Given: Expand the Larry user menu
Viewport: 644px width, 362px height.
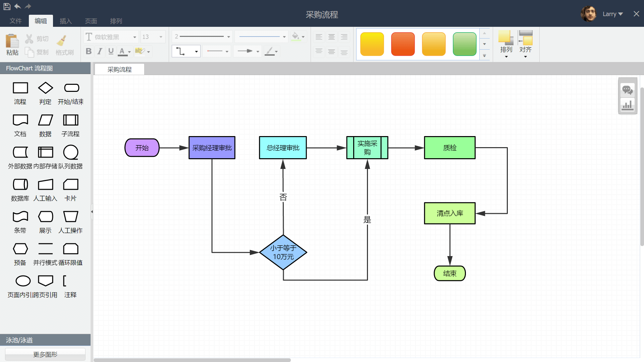Looking at the screenshot, I should pos(612,14).
